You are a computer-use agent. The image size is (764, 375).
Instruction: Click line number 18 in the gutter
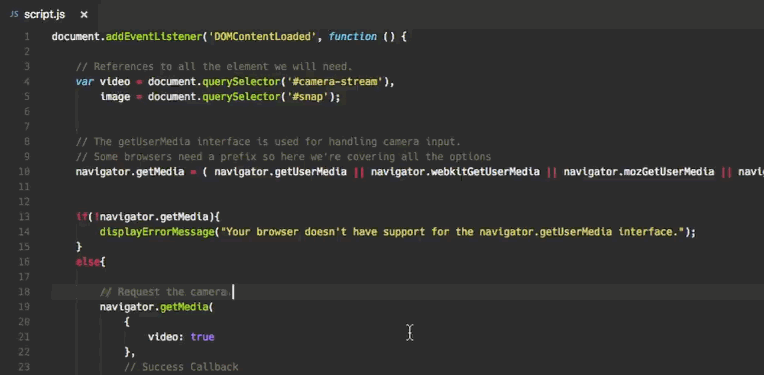[x=25, y=292]
